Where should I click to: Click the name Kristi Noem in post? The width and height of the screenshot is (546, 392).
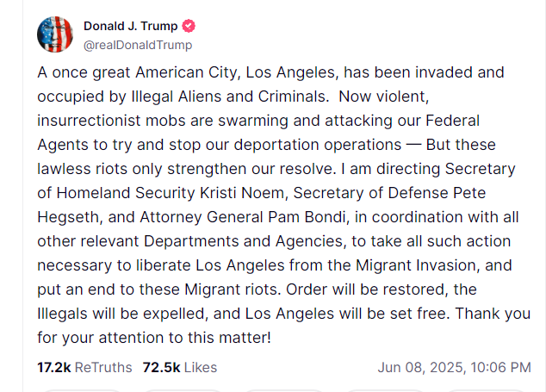[x=242, y=193]
